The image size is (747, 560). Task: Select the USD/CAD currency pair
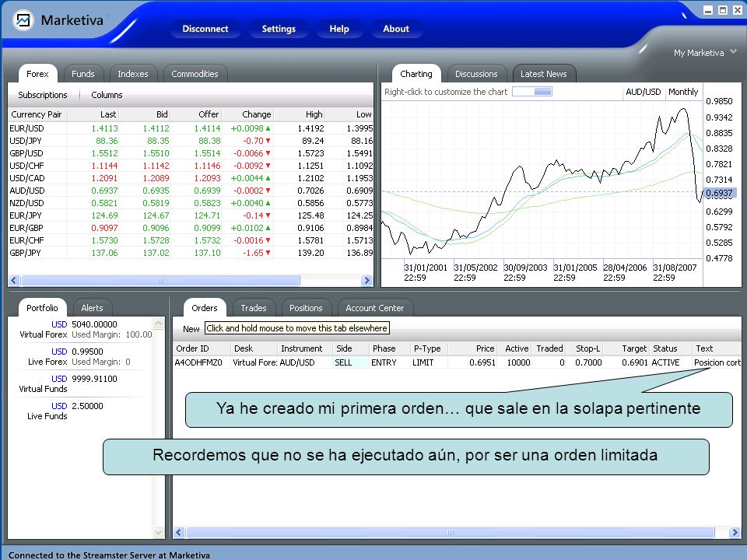click(27, 178)
